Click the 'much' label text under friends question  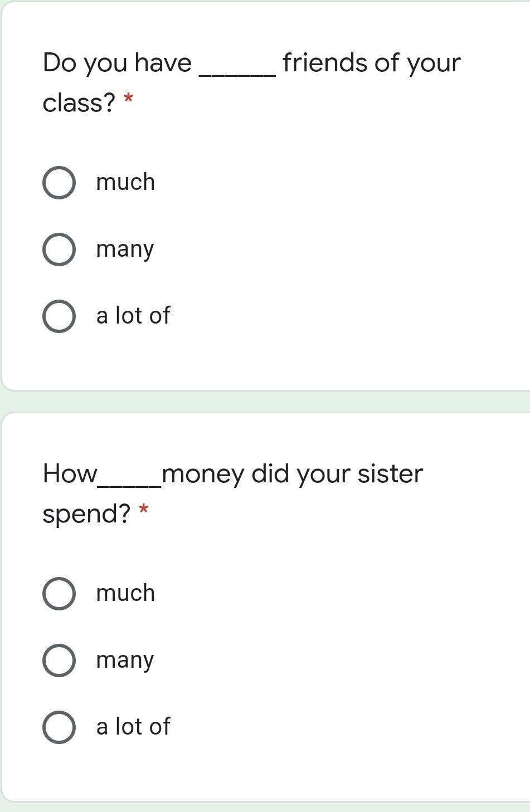click(x=125, y=183)
